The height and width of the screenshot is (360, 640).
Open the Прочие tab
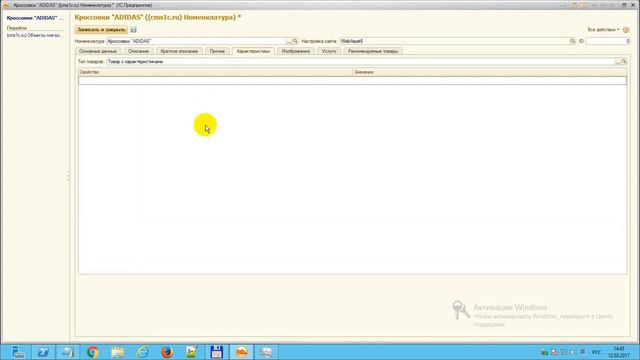(x=217, y=51)
